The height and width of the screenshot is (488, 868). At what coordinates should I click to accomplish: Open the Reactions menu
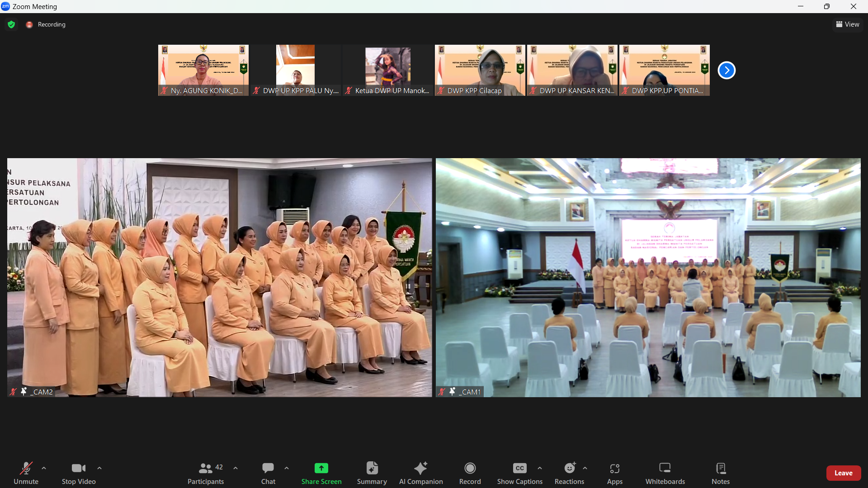pos(569,469)
